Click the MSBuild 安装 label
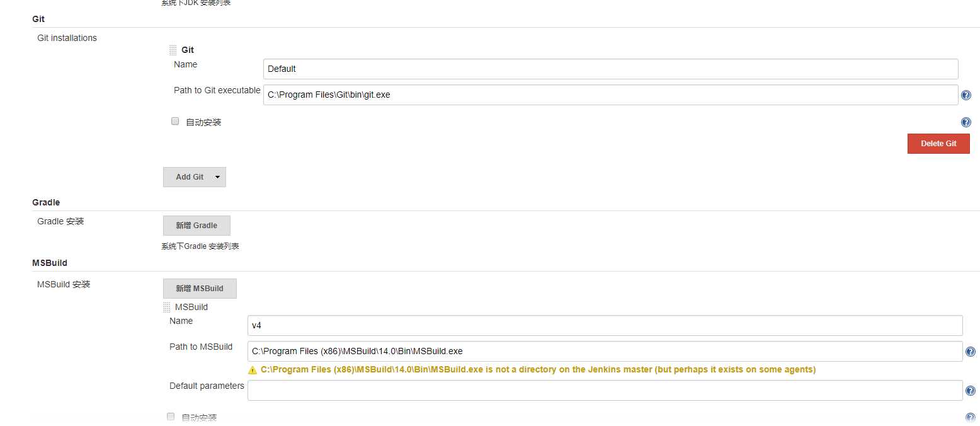 (64, 285)
